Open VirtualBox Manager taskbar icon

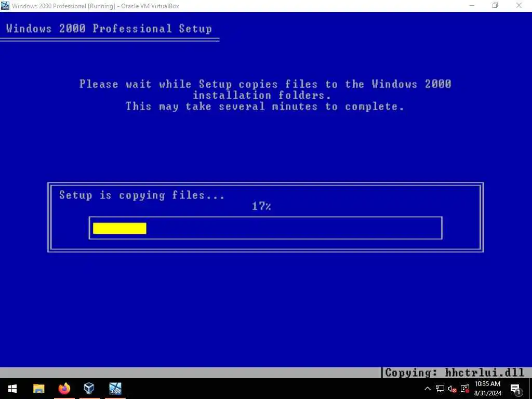coord(89,389)
